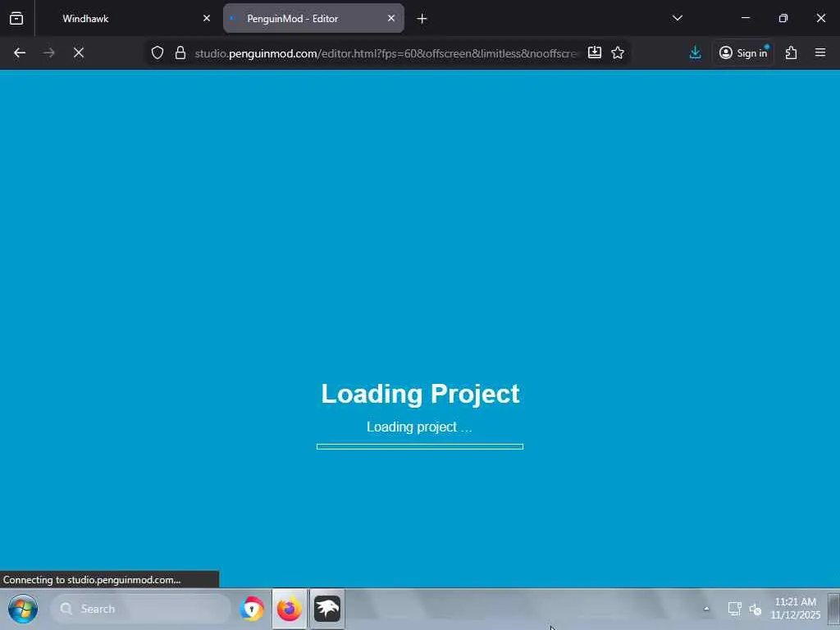Click the 'Loading Project' heading
The height and width of the screenshot is (630, 840).
(x=420, y=394)
